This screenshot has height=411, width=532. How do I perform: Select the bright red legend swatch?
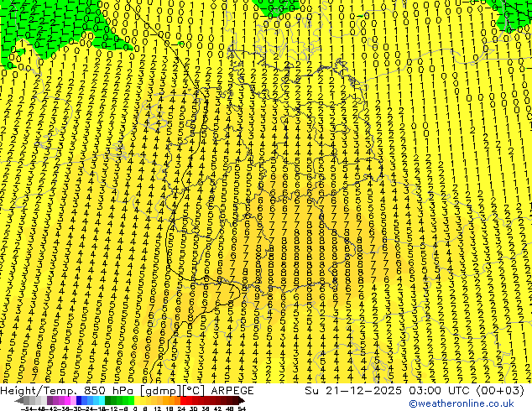point(183,400)
